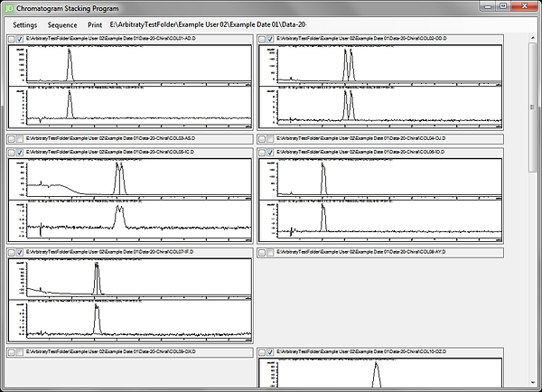Select the upper chromatogram of COL07-IF.D
This screenshot has width=542, height=392.
pos(130,279)
